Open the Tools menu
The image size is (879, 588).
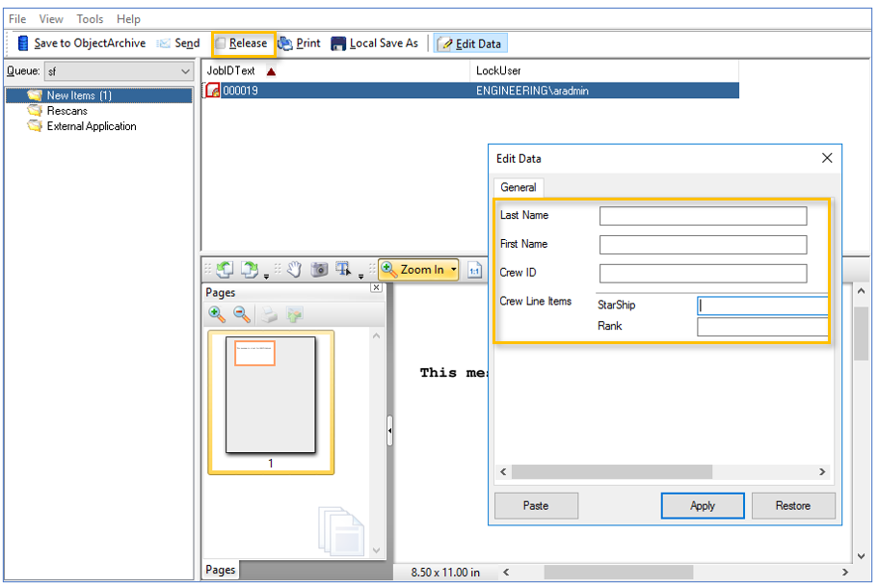(x=90, y=18)
